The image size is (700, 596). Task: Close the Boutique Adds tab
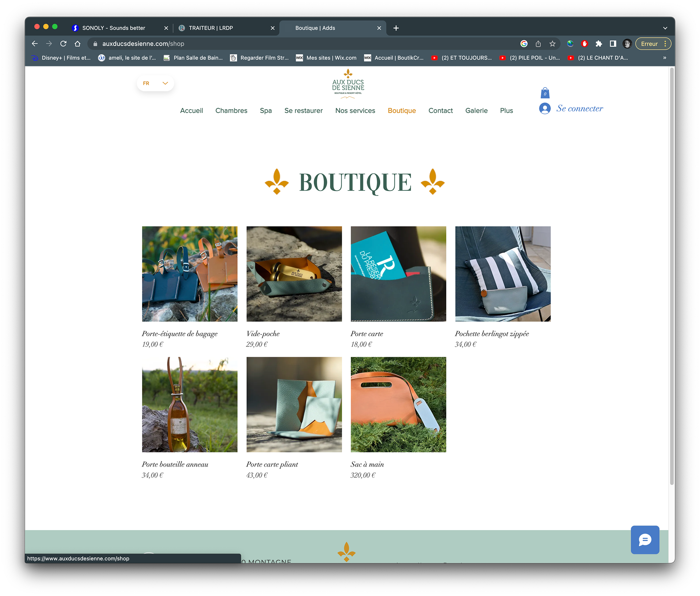pos(379,28)
